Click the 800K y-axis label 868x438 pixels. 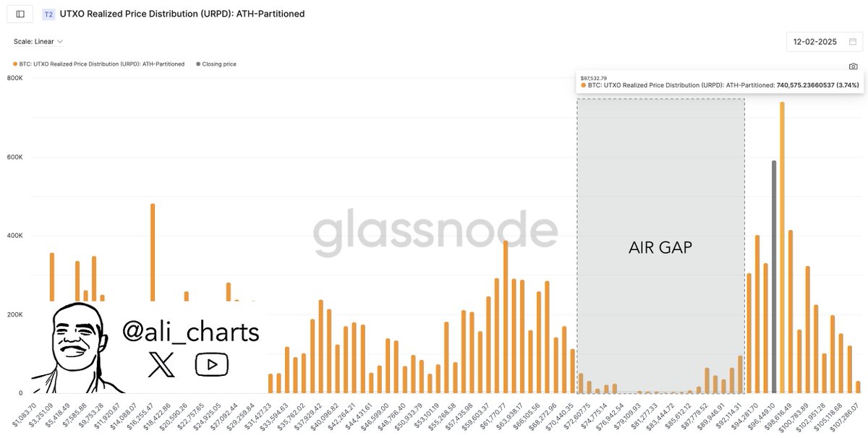tap(14, 78)
